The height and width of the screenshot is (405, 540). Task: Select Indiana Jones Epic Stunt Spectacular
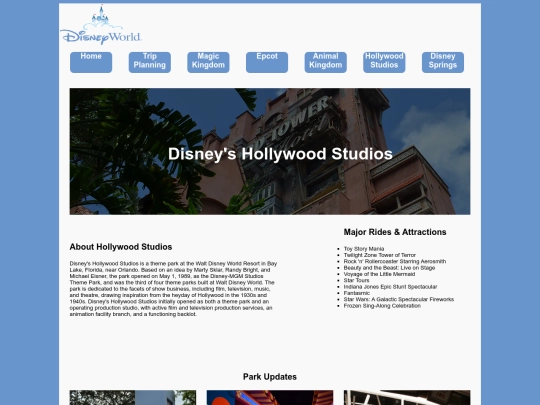point(390,287)
